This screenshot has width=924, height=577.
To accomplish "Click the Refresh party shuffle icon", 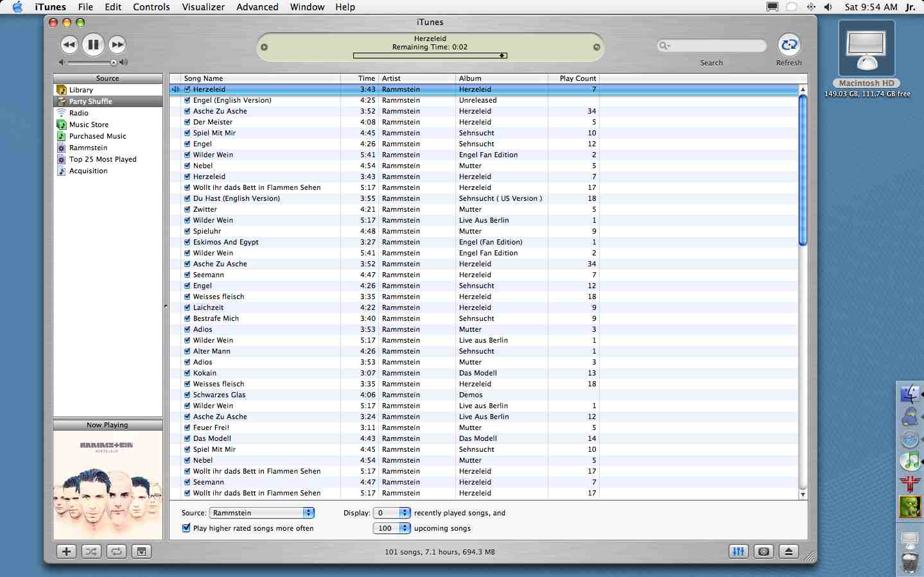I will pos(789,44).
